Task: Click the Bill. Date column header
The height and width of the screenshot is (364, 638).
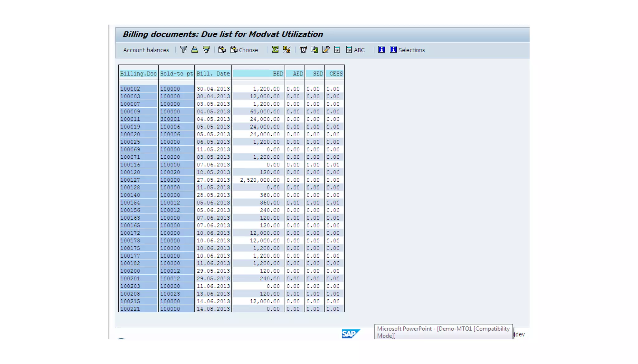Action: coord(213,74)
